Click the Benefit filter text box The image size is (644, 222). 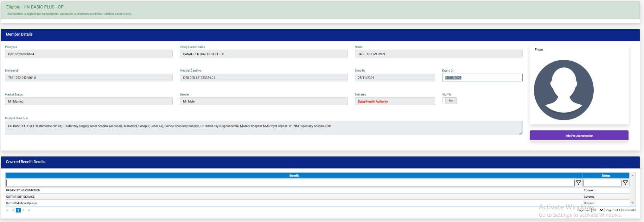[290, 183]
